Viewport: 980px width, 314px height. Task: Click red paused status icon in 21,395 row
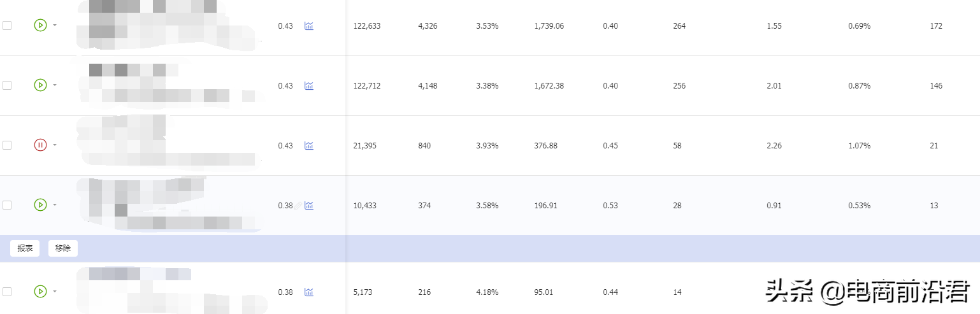tap(40, 145)
